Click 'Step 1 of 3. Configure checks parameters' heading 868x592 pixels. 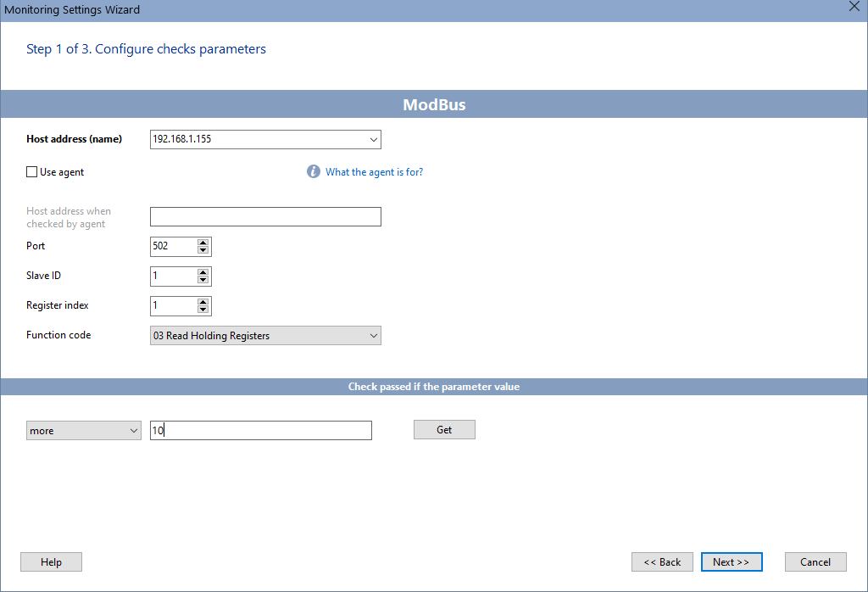coord(146,48)
